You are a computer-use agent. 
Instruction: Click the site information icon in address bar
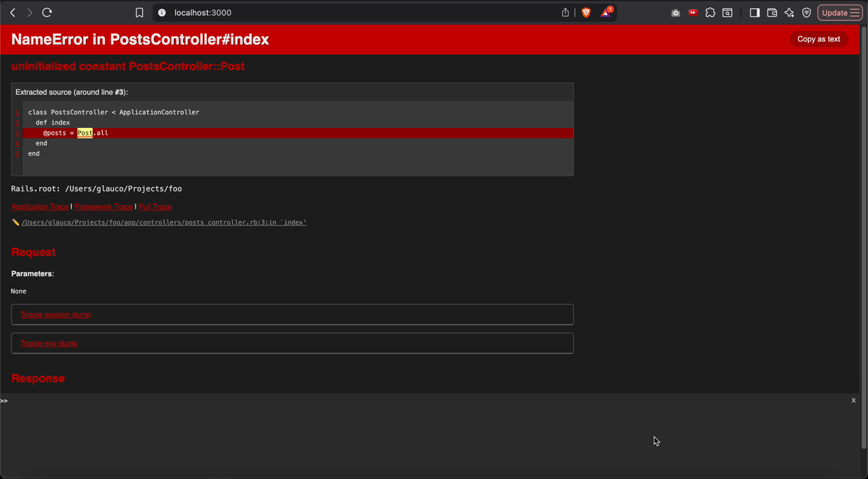point(161,12)
